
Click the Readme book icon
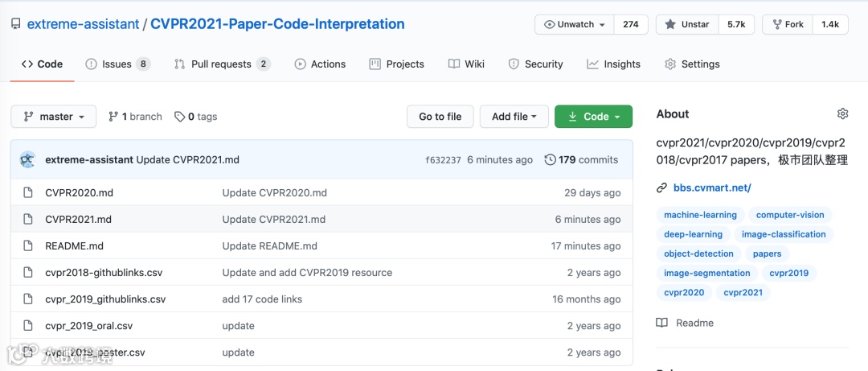click(x=662, y=323)
